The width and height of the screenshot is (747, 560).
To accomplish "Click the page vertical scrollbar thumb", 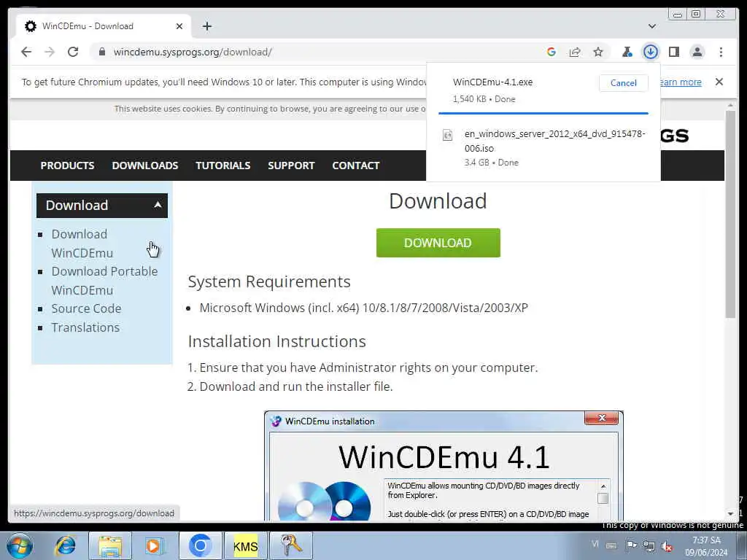I will pos(730,214).
